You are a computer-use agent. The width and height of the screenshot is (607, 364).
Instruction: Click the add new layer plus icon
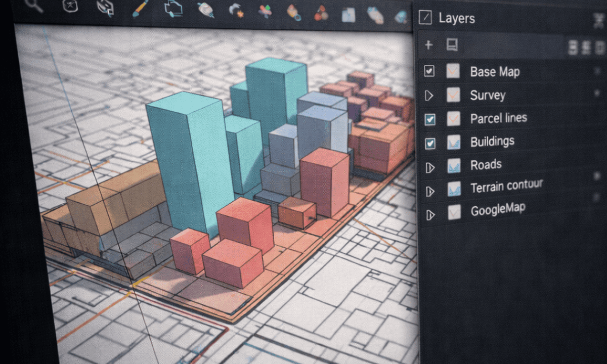428,45
